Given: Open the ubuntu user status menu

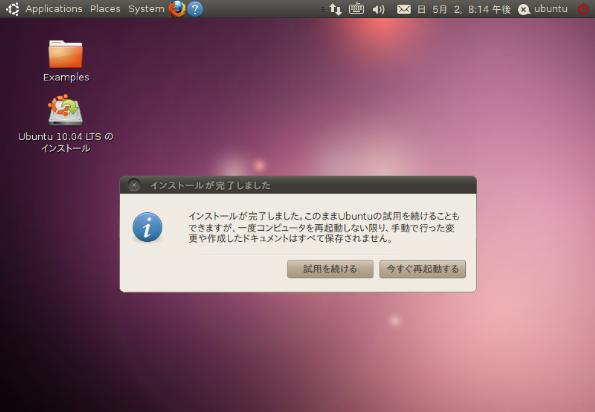Looking at the screenshot, I should pos(543,9).
